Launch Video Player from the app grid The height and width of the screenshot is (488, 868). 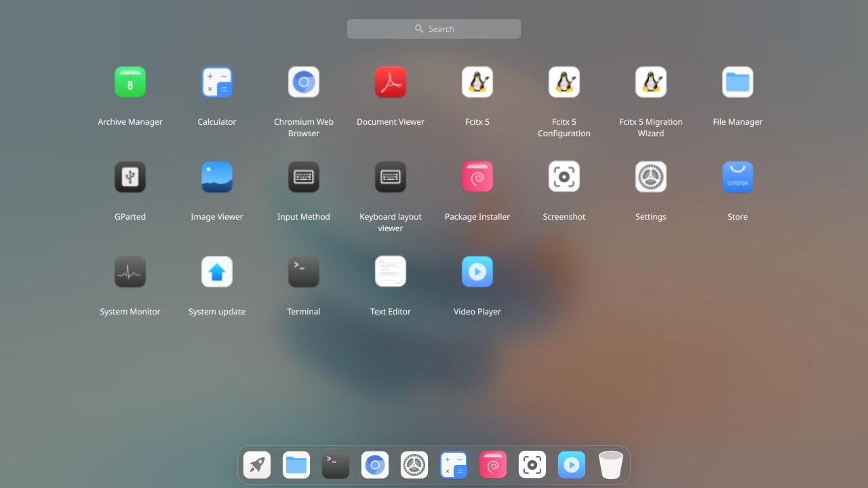(x=477, y=272)
